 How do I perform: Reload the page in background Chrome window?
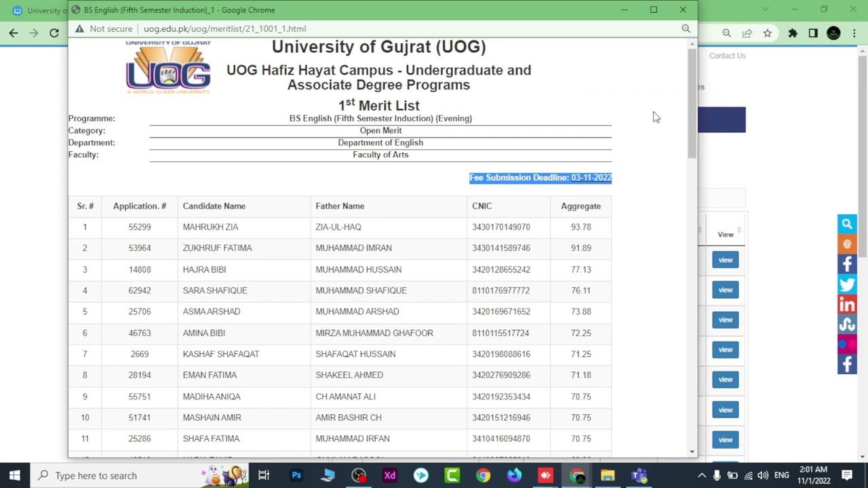(54, 33)
